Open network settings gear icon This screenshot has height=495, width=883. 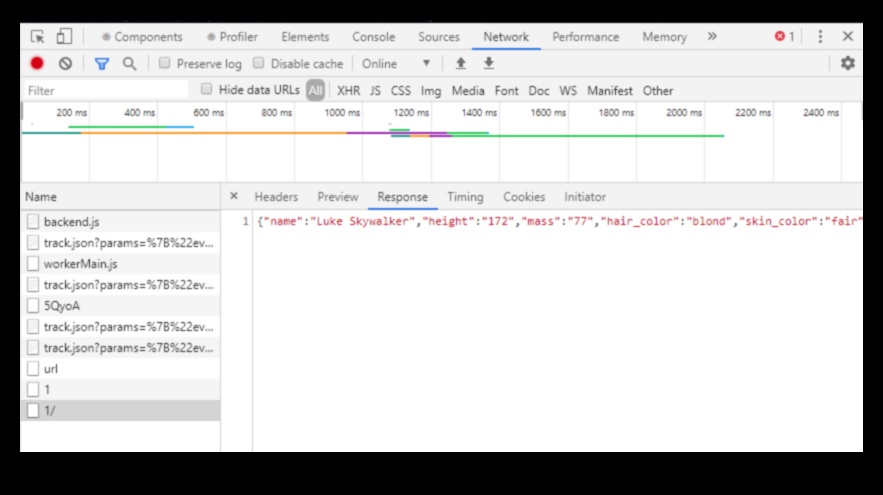click(x=847, y=63)
